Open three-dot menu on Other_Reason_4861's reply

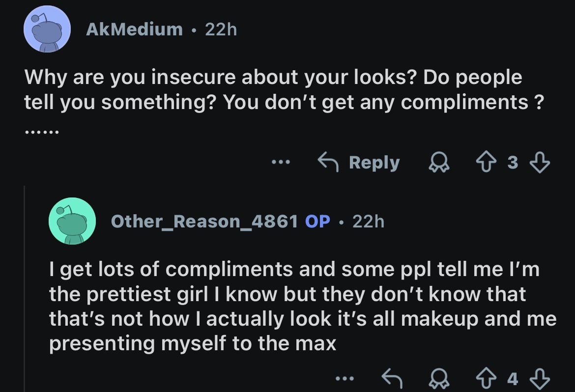click(345, 378)
